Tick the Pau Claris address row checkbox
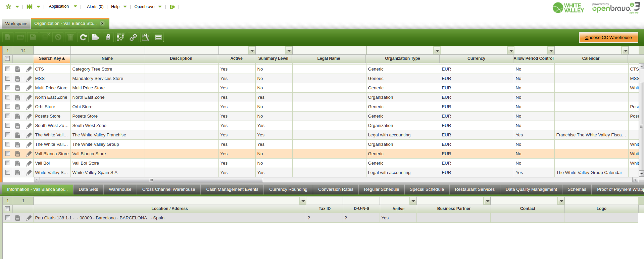Viewport: 644px width, 259px height. (x=8, y=218)
